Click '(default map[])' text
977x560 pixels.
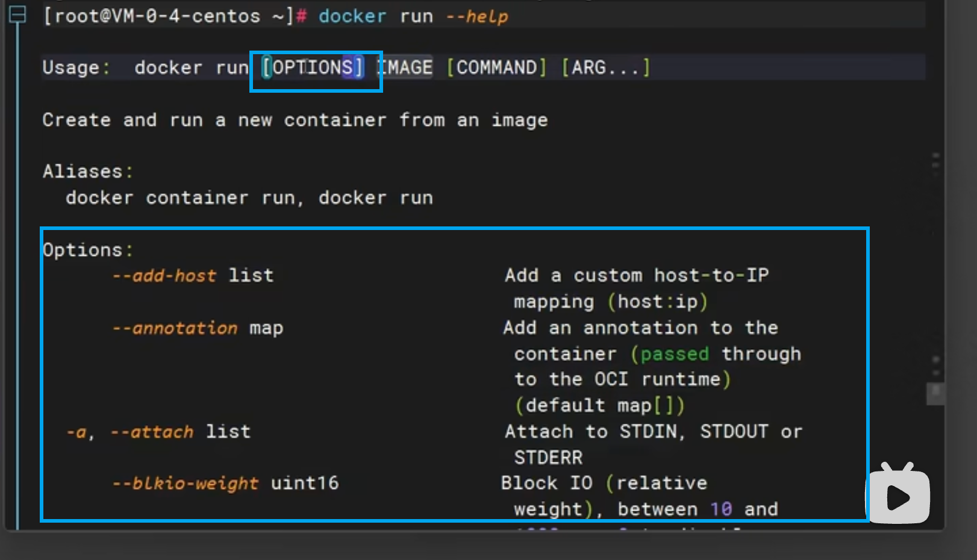coord(599,405)
